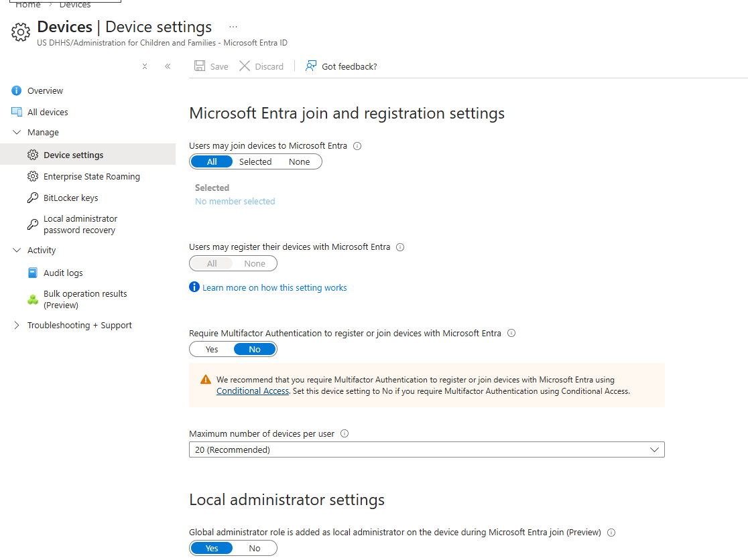Set join devices option to Selected
The width and height of the screenshot is (748, 560).
255,161
